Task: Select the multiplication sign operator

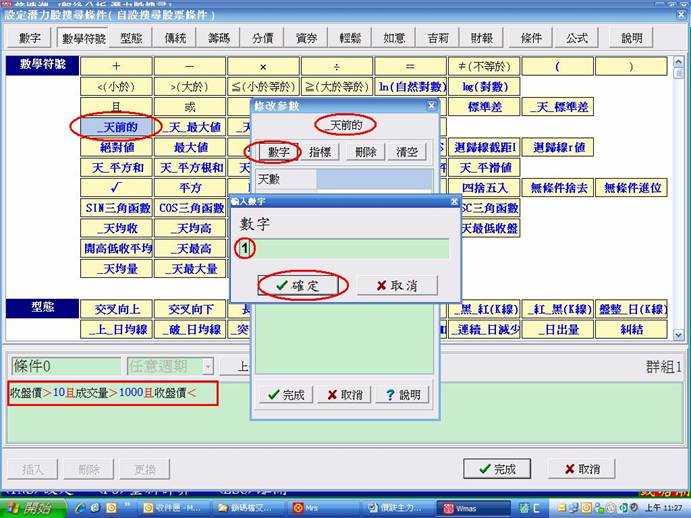Action: 262,66
